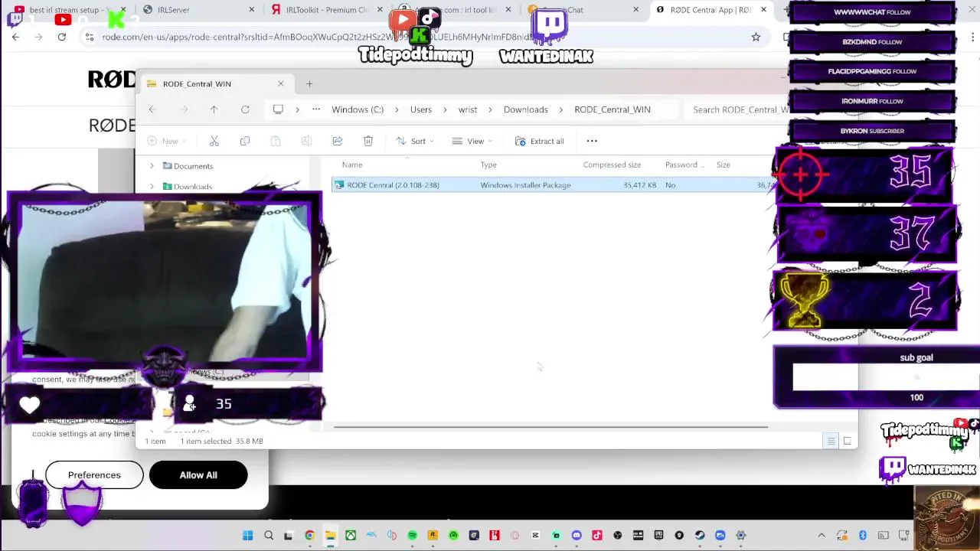The height and width of the screenshot is (551, 980).
Task: Navigate to Downloads breadcrumb
Action: click(x=526, y=109)
